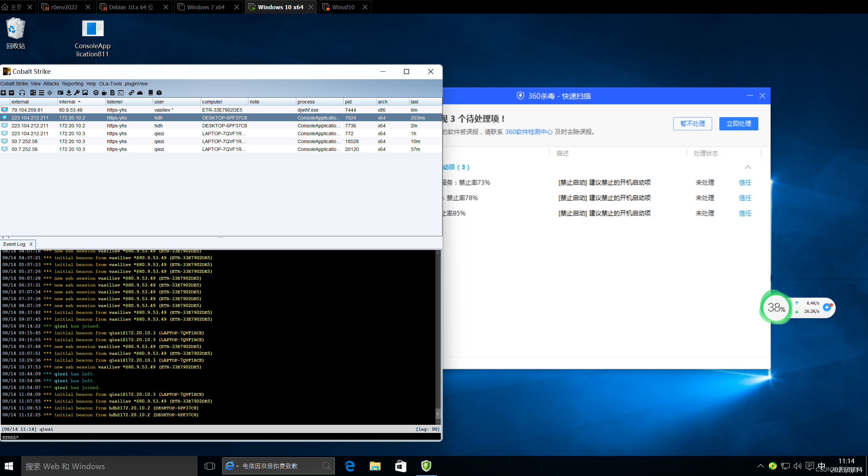Click 暂不处理 button in 360 window

pos(692,124)
